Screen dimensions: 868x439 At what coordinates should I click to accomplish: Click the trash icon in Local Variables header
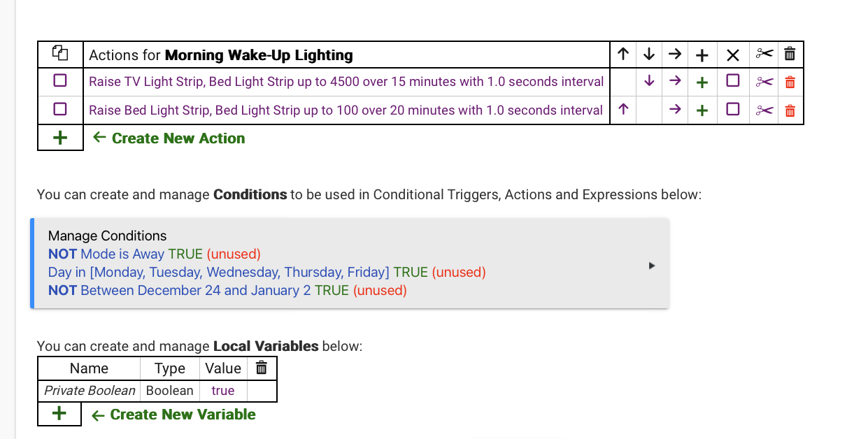[x=262, y=368]
